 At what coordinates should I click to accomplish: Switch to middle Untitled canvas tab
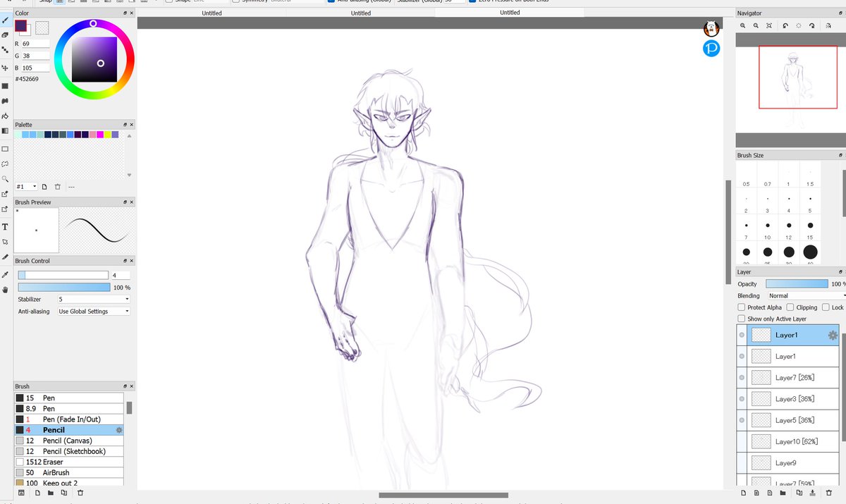coord(360,13)
